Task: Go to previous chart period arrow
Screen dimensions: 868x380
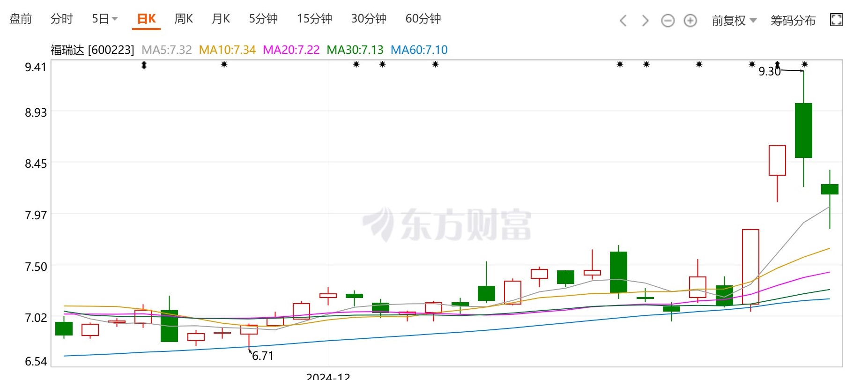Action: pyautogui.click(x=623, y=21)
